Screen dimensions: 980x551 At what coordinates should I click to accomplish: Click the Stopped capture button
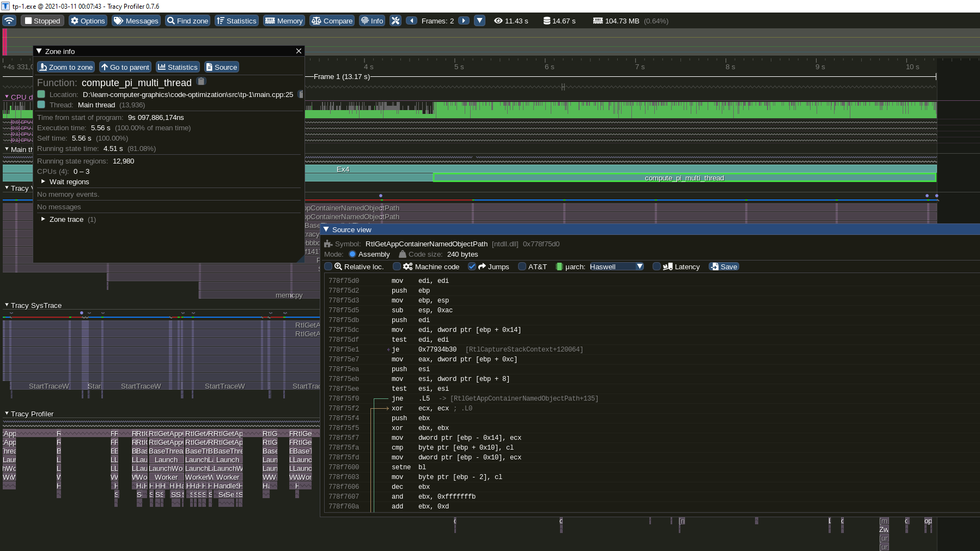coord(42,21)
